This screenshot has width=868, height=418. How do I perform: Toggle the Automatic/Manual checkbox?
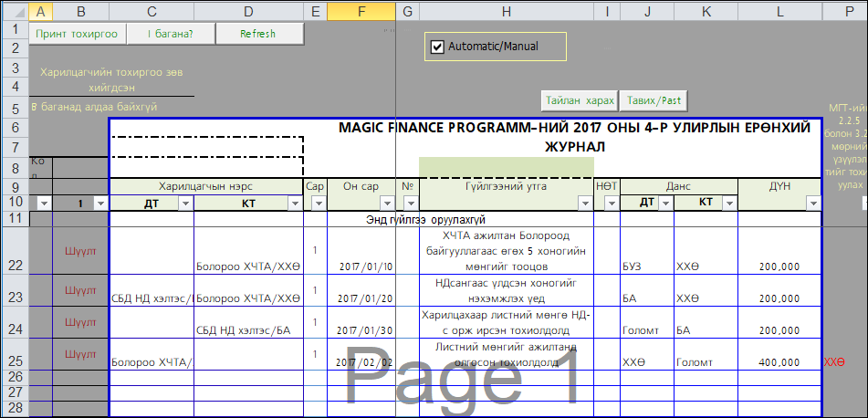click(437, 47)
